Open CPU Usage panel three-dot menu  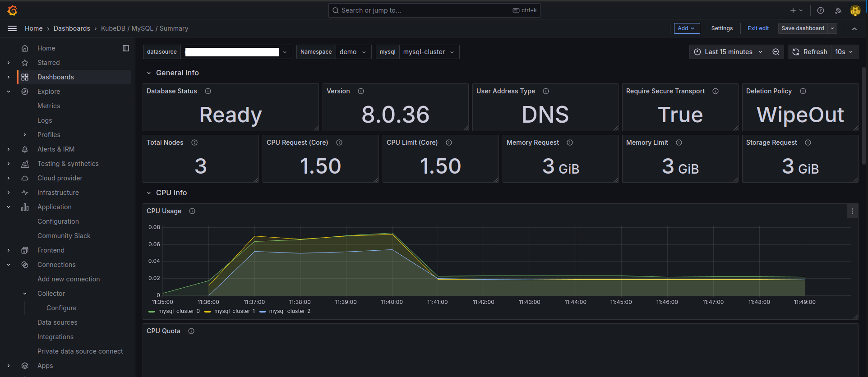point(853,211)
